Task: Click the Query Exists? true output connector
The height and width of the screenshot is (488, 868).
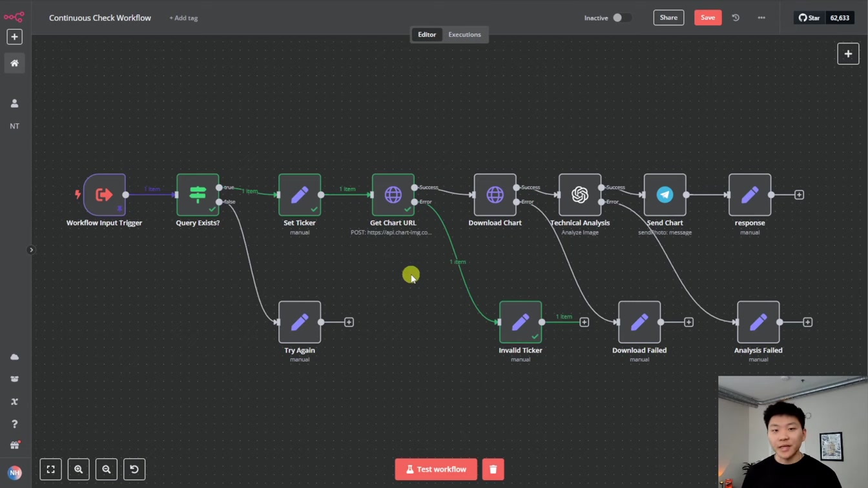Action: 220,187
